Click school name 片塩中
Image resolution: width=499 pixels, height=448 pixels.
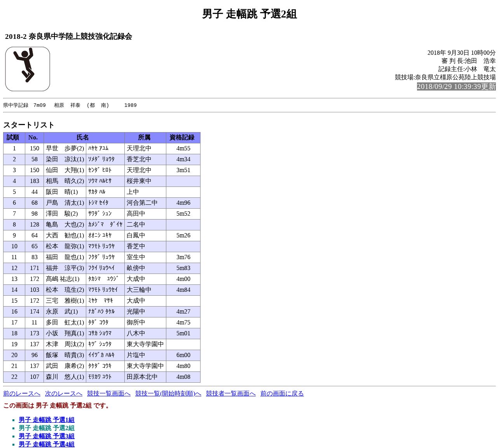click(136, 355)
